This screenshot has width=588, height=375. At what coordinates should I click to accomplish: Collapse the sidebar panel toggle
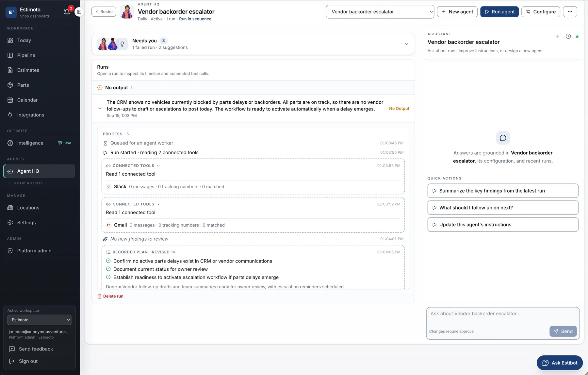(x=79, y=12)
